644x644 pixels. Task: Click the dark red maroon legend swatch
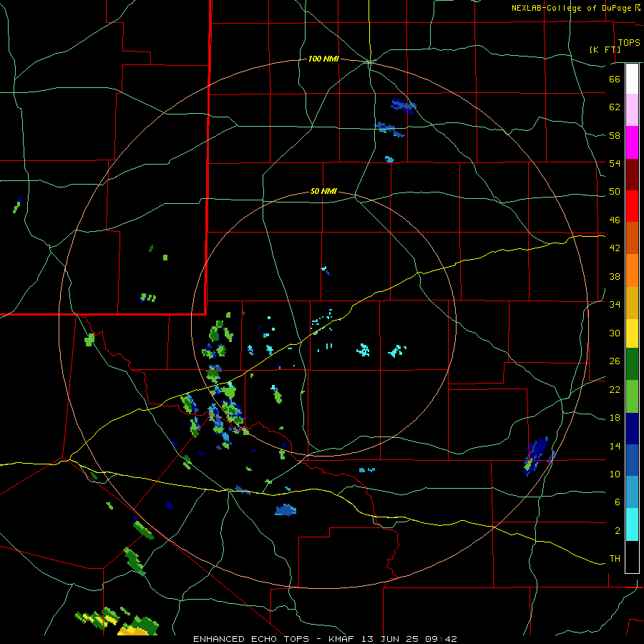point(632,175)
